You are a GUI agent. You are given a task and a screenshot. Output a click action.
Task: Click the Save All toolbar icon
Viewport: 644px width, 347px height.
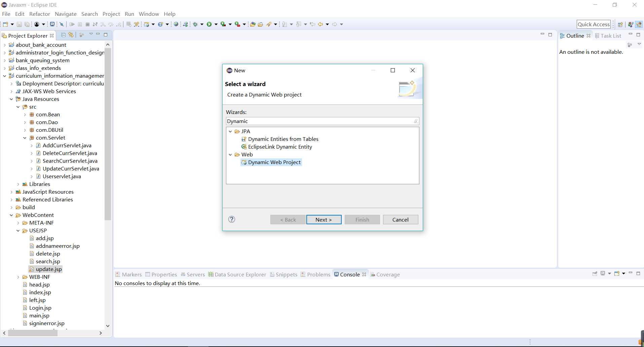point(27,24)
